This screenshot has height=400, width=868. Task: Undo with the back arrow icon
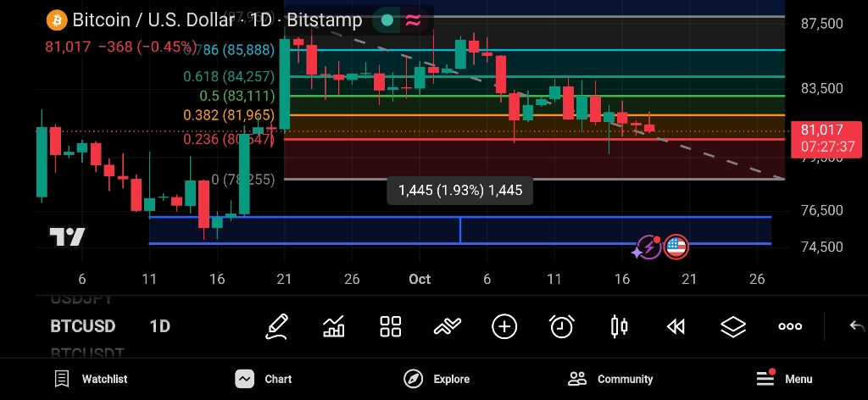point(857,326)
